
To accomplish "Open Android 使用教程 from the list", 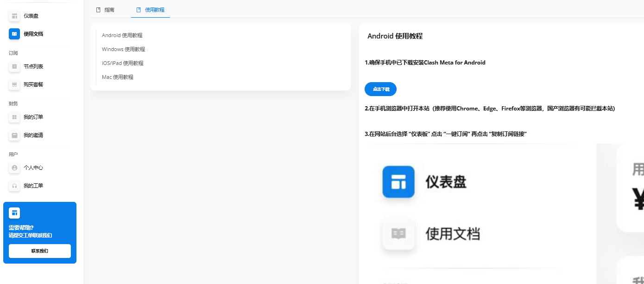I will click(122, 35).
